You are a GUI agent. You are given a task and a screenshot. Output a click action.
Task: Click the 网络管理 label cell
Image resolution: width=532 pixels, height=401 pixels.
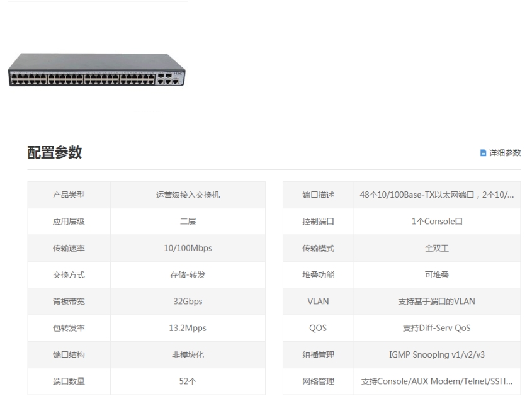318,381
